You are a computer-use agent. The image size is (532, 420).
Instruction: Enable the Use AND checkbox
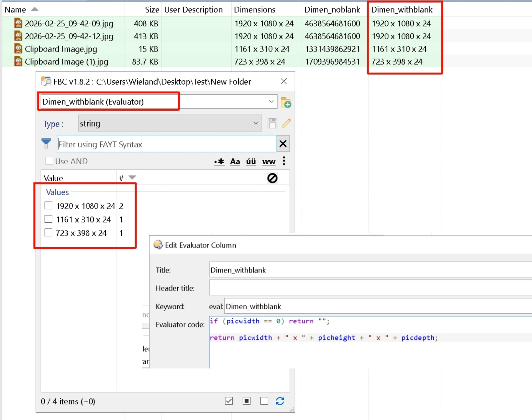click(49, 161)
